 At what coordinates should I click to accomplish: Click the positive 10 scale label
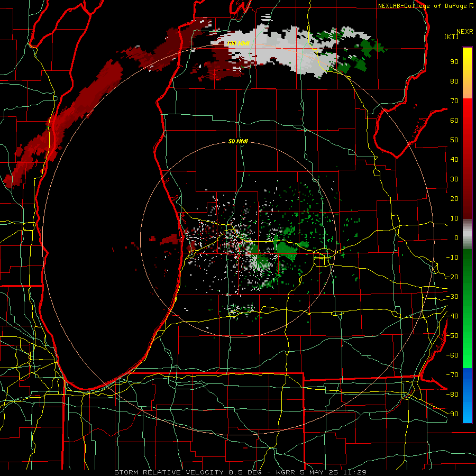(x=454, y=218)
